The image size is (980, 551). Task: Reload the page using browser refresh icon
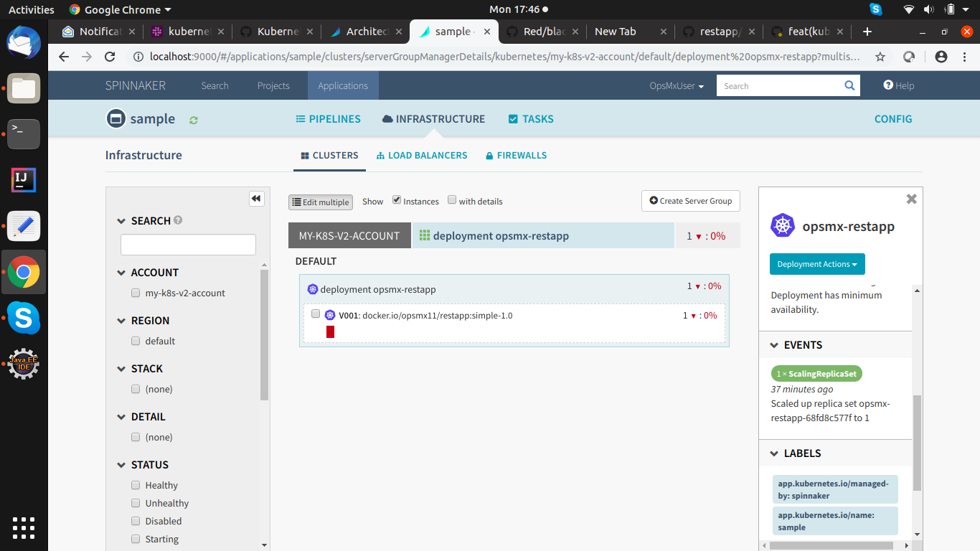pyautogui.click(x=110, y=57)
